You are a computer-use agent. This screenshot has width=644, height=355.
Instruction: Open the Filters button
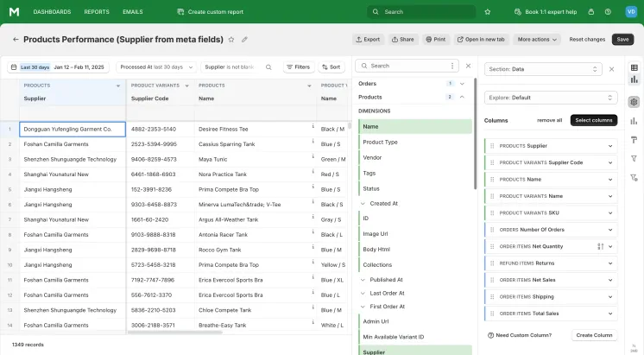(x=299, y=67)
